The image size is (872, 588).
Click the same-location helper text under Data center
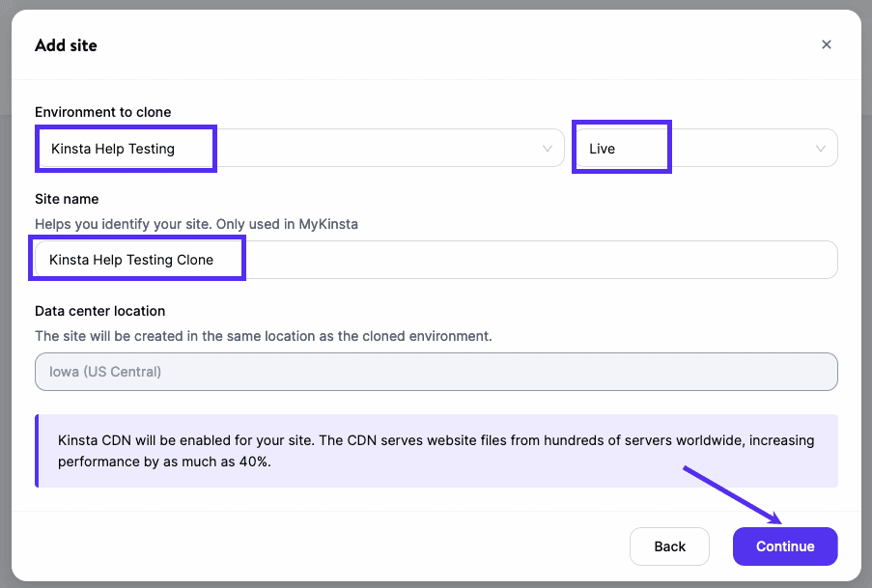click(263, 336)
